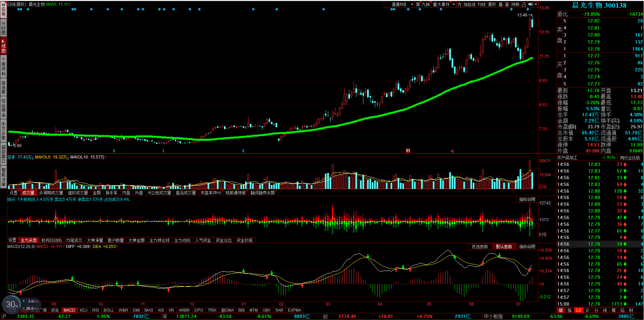Screen dimensions: 644x320
Task: Expand the toolbar end dropdown arrow
Action: click(536, 4)
